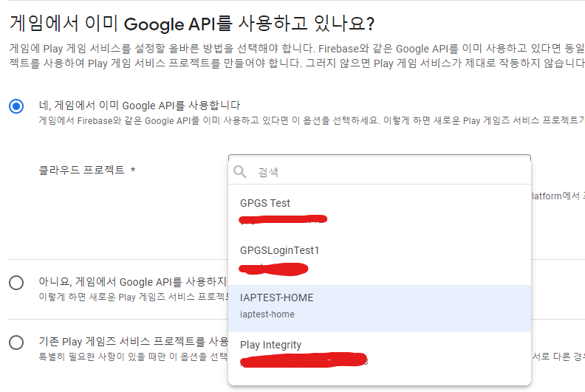Viewport: 585px width, 392px height.
Task: Choose the GPGS Test project from list
Action: 380,210
